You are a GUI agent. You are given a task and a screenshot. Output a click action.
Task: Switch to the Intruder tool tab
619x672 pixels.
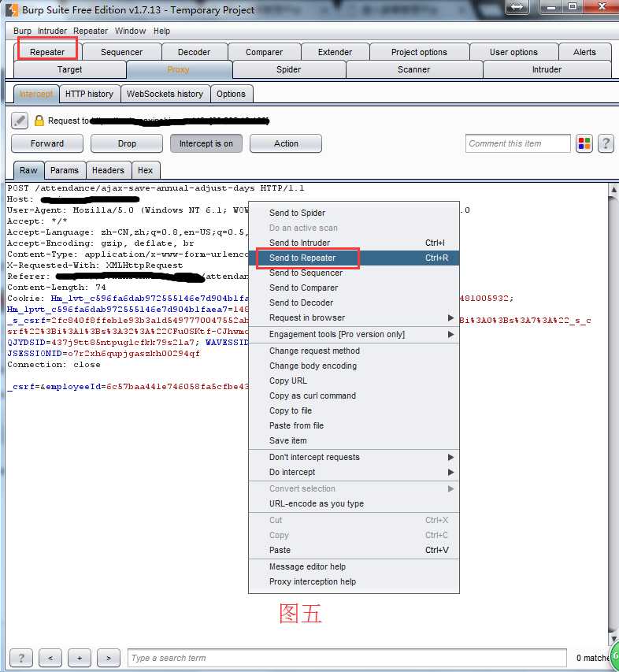(547, 69)
